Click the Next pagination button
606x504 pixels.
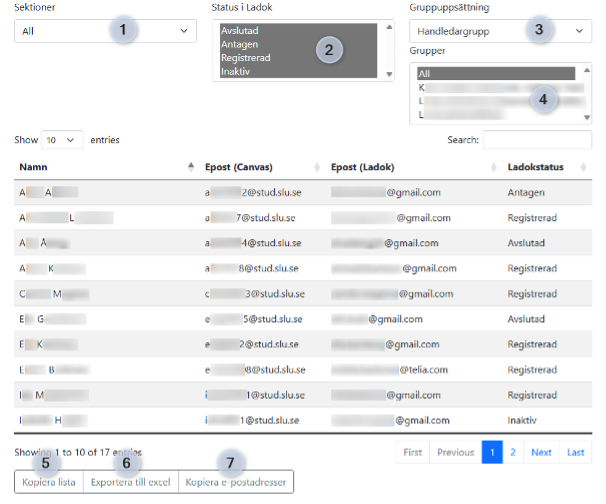point(541,452)
